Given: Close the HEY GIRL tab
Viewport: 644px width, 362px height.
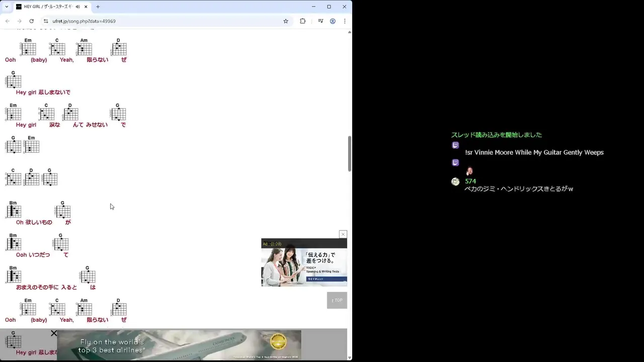Looking at the screenshot, I should (86, 7).
